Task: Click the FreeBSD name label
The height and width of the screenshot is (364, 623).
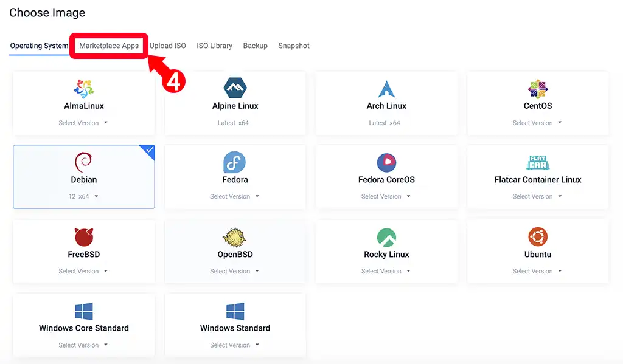Action: 84,255
